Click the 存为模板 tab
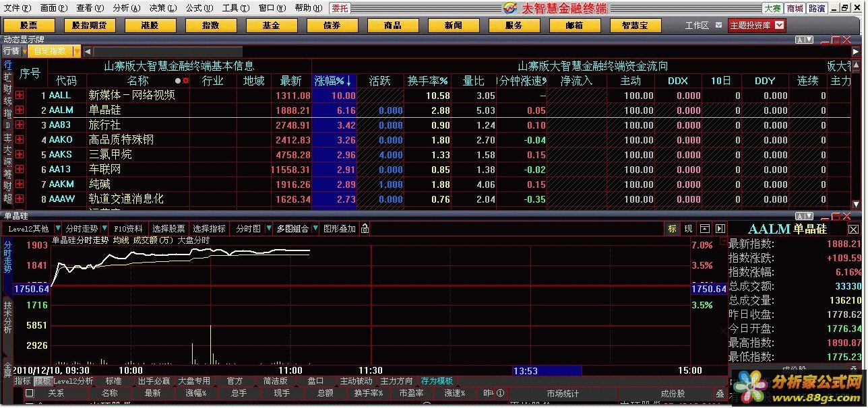This screenshot has height=408, width=868. pyautogui.click(x=437, y=381)
